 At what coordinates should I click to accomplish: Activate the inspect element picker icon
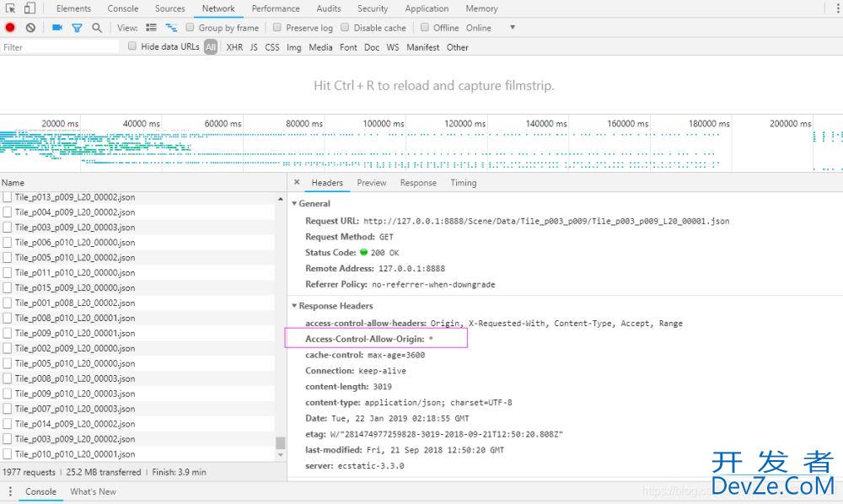[x=10, y=8]
